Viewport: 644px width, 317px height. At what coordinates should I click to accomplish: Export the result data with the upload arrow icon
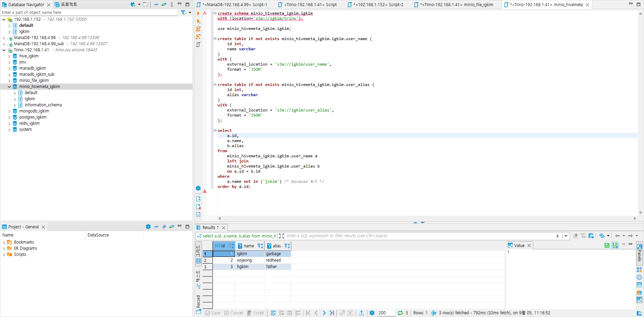point(362,313)
